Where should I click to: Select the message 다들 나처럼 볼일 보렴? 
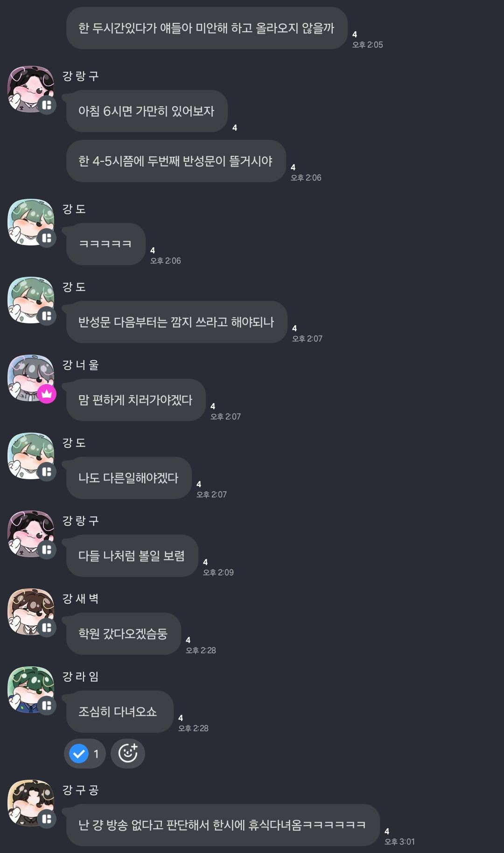[x=132, y=556]
